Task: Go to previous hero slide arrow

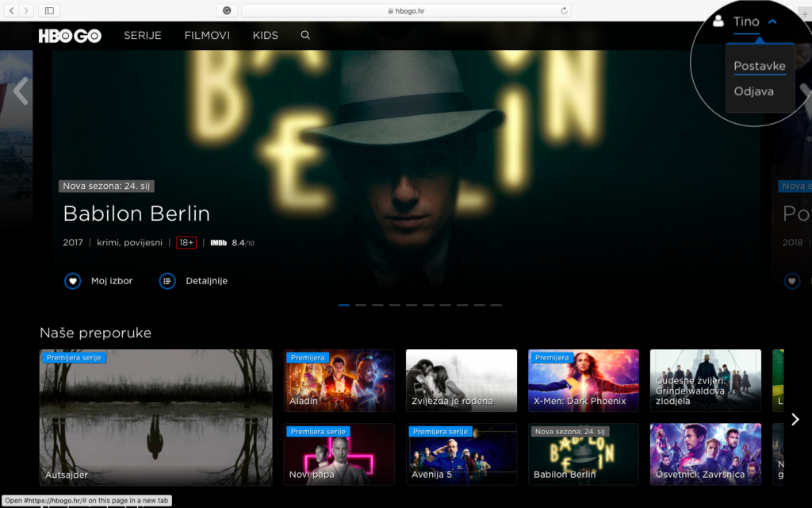Action: 21,91
